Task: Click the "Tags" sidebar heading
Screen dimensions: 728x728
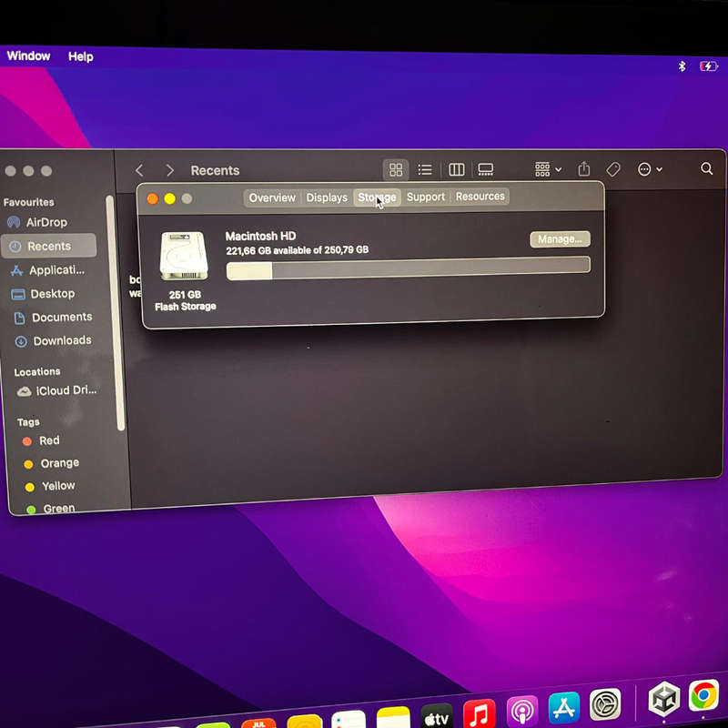Action: 28,422
